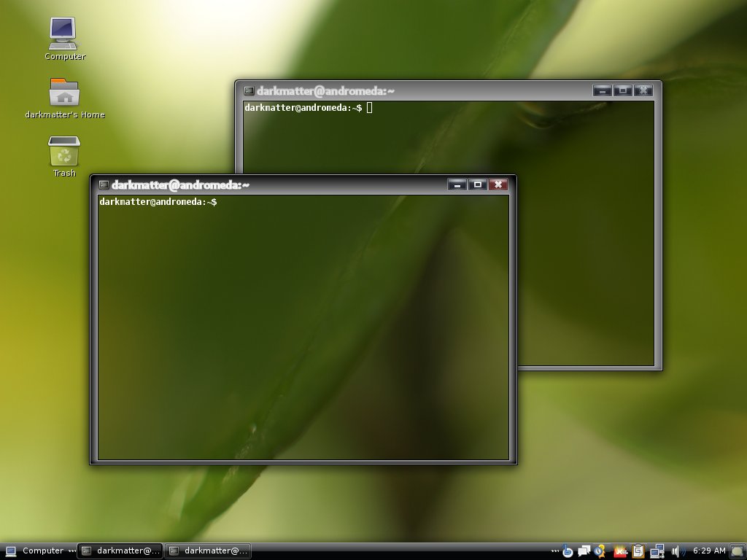Open window menu icon of back terminal
Viewport: 747px width, 560px height.
[x=249, y=90]
